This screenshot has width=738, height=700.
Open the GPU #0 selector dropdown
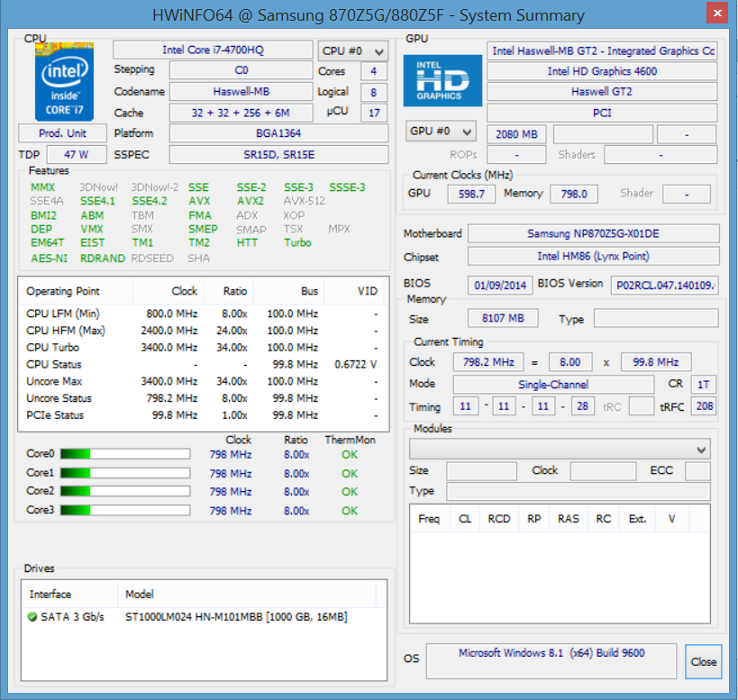click(441, 132)
